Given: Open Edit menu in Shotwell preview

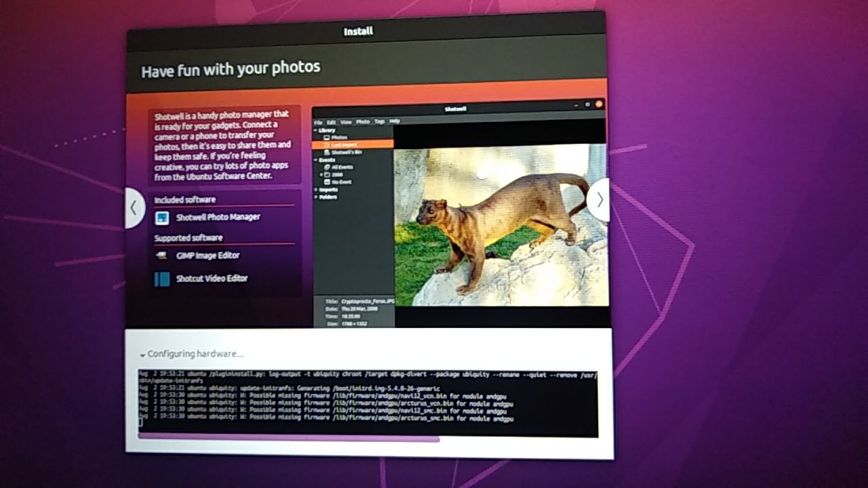Looking at the screenshot, I should [x=331, y=122].
